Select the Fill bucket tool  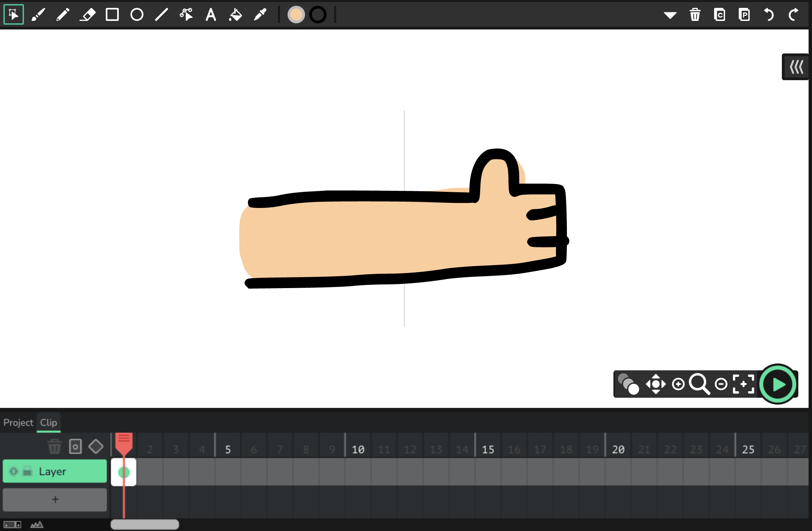coord(236,14)
